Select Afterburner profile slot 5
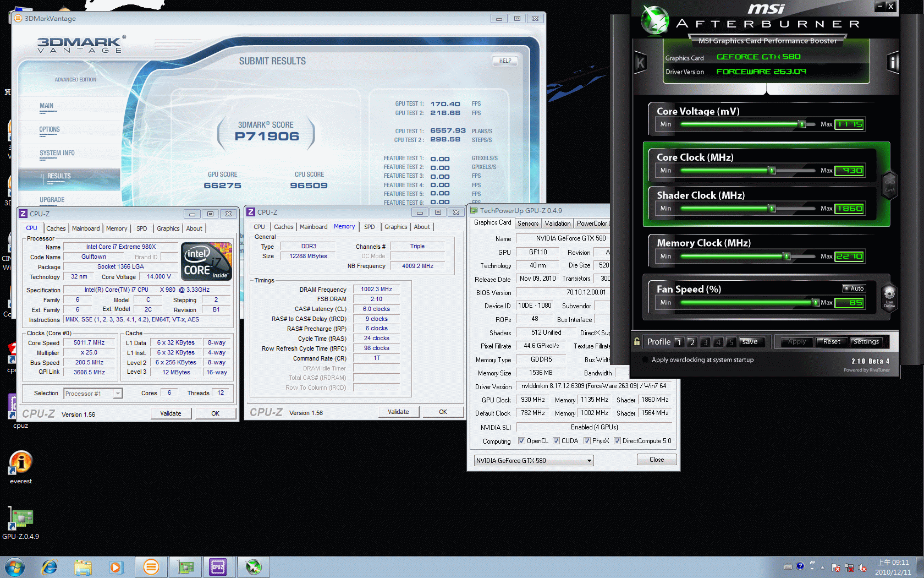The height and width of the screenshot is (578, 924). [731, 342]
